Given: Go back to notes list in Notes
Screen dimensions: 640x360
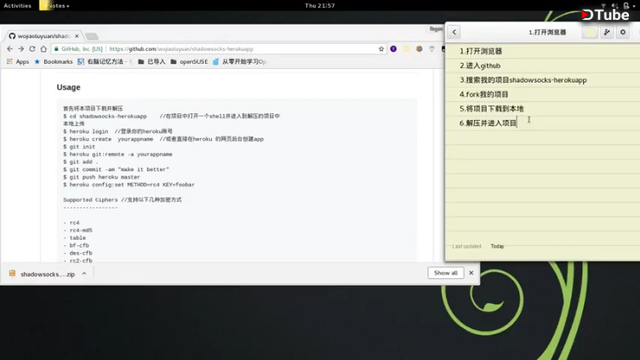Looking at the screenshot, I should [x=454, y=32].
